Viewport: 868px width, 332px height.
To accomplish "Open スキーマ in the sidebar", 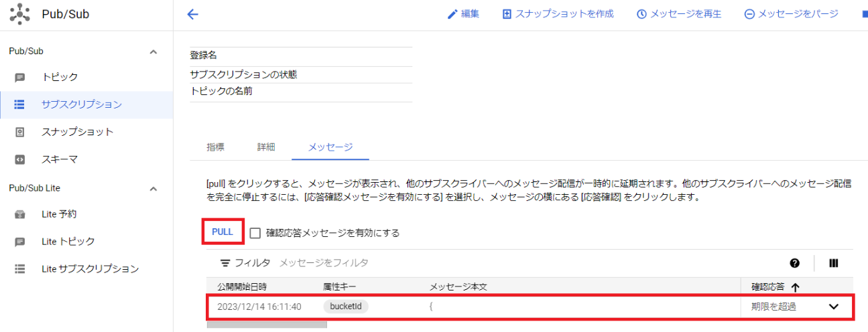I will point(60,159).
